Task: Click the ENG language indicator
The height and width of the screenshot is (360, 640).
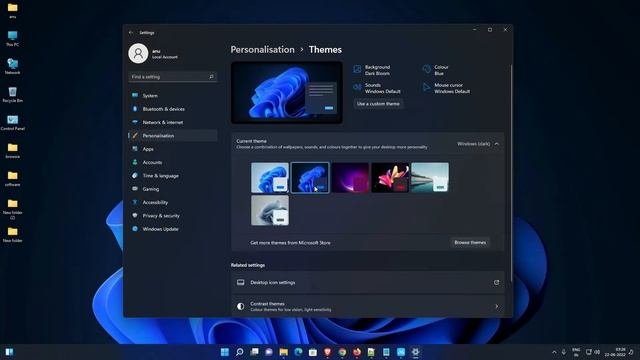Action: click(x=576, y=352)
